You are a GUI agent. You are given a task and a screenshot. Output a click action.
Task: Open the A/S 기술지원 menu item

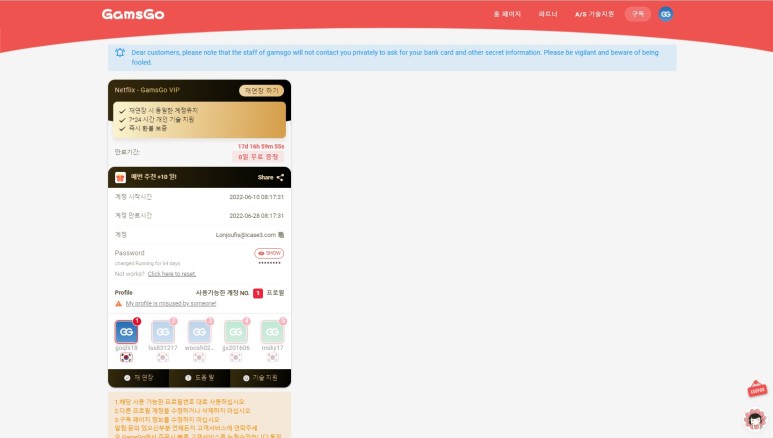tap(594, 14)
